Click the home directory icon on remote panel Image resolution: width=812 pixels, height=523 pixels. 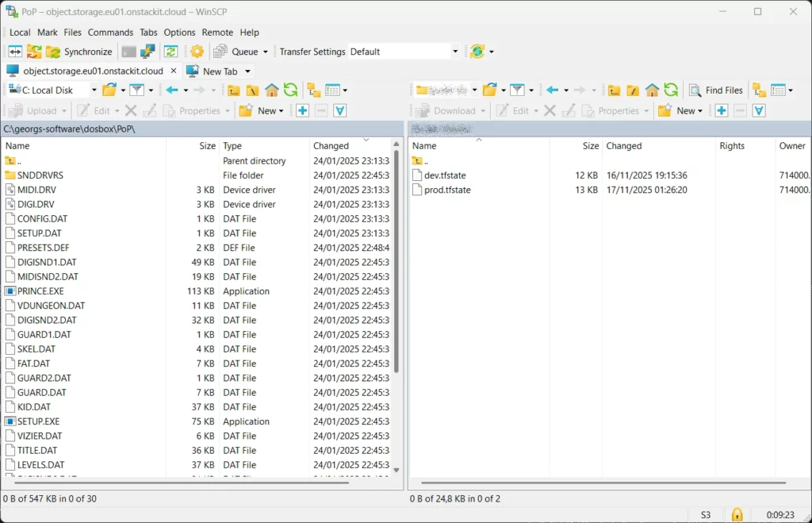(652, 90)
